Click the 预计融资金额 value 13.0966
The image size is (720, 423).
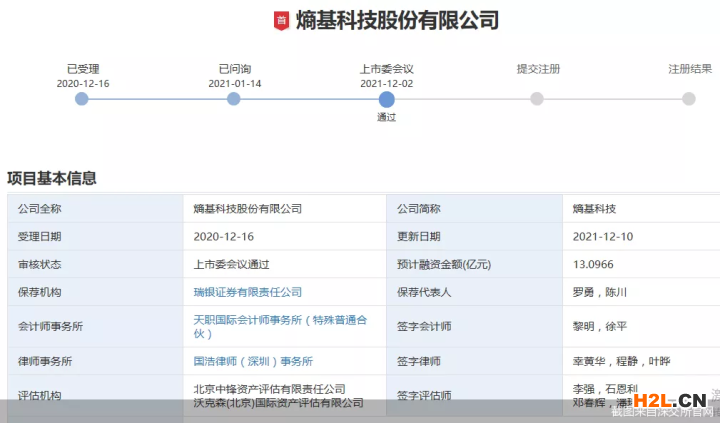pyautogui.click(x=593, y=265)
